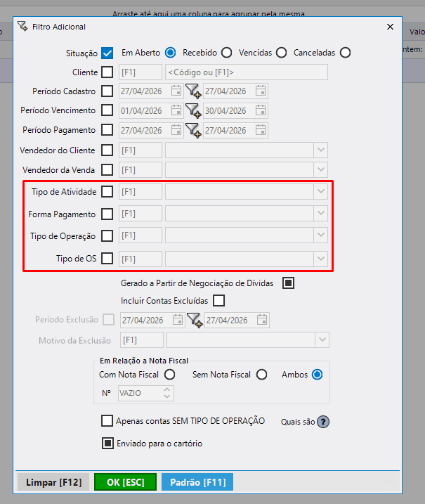
Task: Expand Motivo da Exclusão dropdown
Action: pyautogui.click(x=322, y=340)
